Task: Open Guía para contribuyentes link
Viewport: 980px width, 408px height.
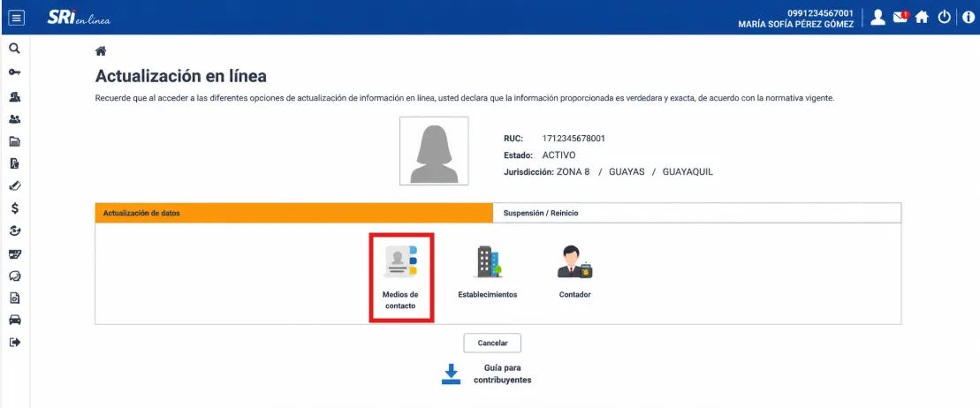Action: point(503,374)
